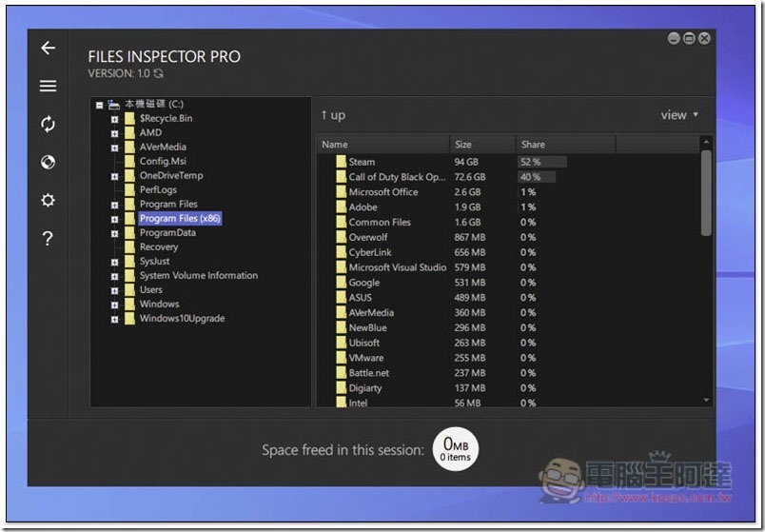Image resolution: width=765 pixels, height=532 pixels.
Task: Select Windows in the folder tree
Action: coord(159,305)
